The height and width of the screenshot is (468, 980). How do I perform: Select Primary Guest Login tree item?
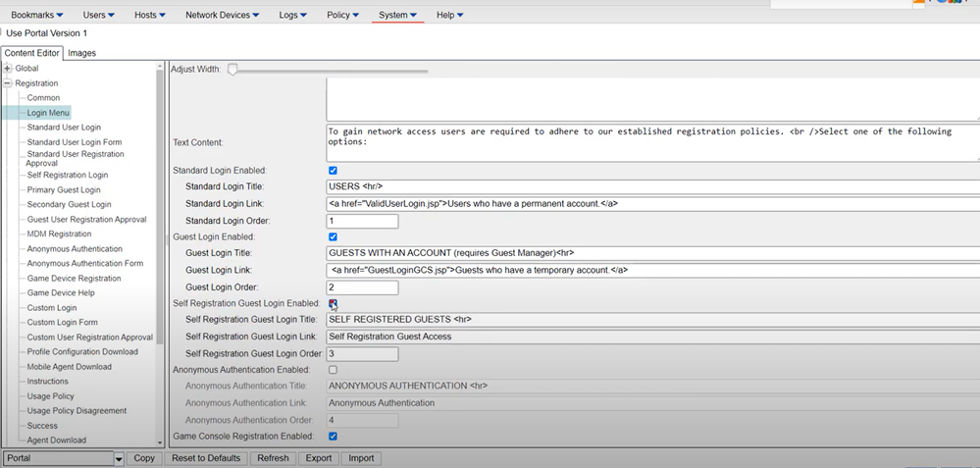click(64, 190)
